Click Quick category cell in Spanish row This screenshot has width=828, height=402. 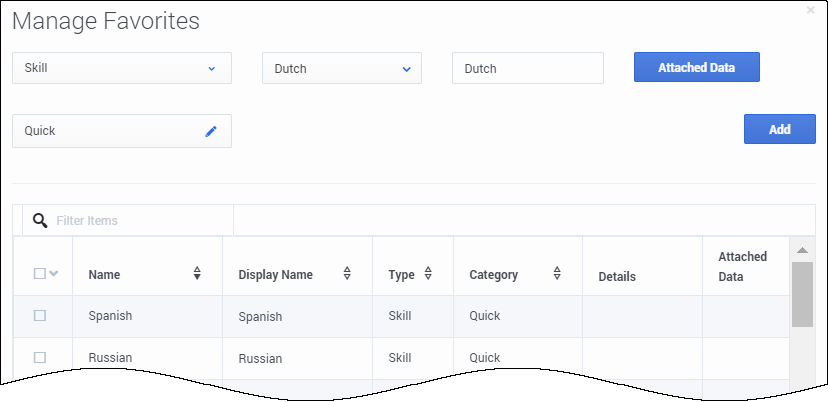tap(484, 316)
